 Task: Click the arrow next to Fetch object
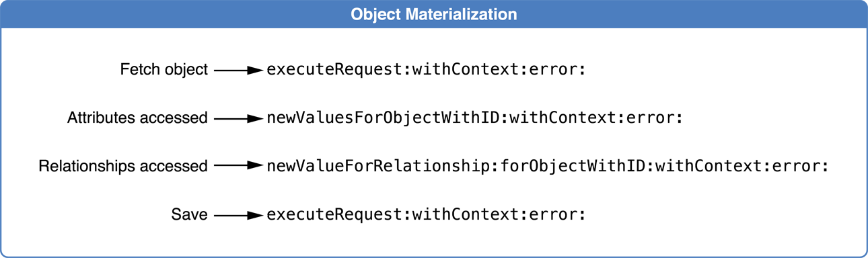(x=239, y=70)
